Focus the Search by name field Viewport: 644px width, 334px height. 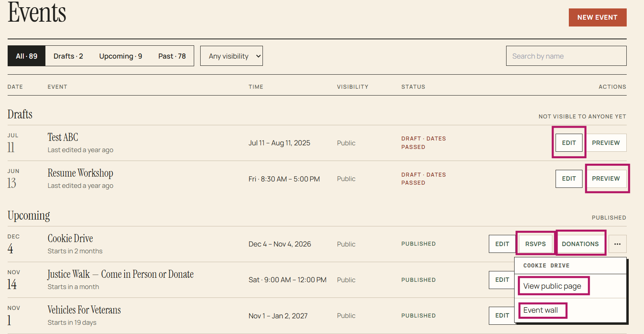566,56
